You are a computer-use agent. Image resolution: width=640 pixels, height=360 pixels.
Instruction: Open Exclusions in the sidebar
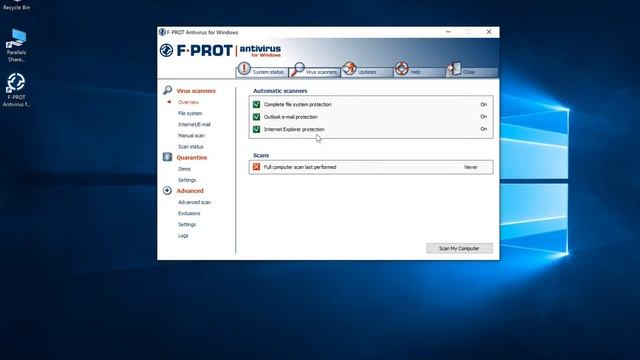pyautogui.click(x=189, y=213)
